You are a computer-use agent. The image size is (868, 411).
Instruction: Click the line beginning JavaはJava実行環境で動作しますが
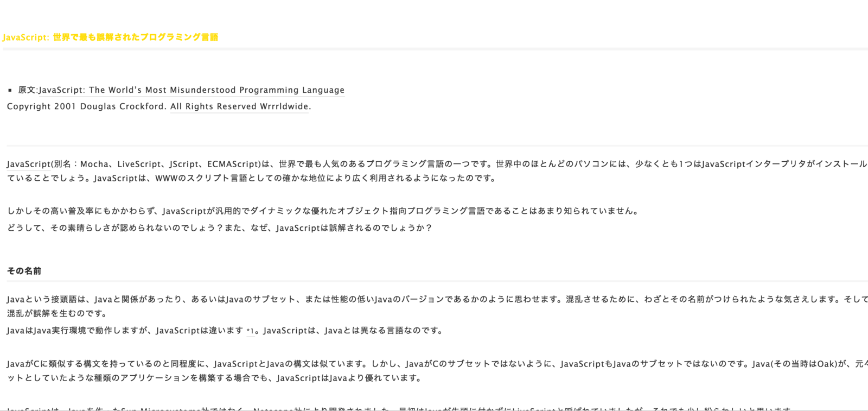pos(226,331)
